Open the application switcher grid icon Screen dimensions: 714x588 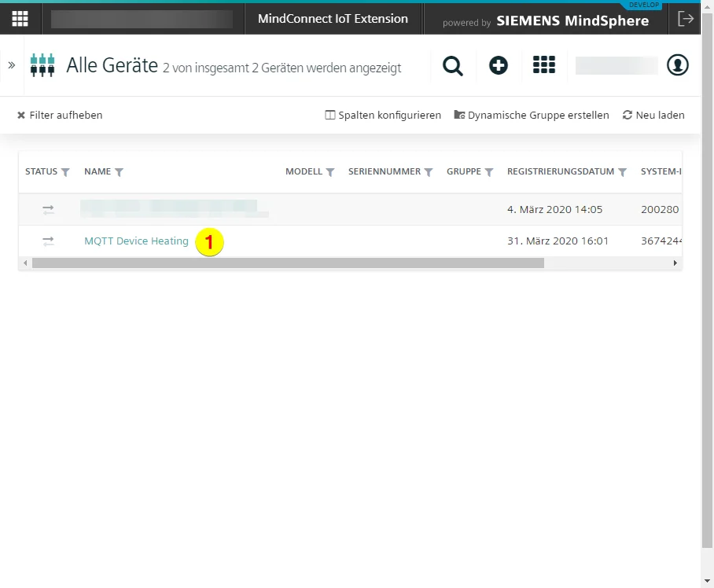[x=544, y=64]
